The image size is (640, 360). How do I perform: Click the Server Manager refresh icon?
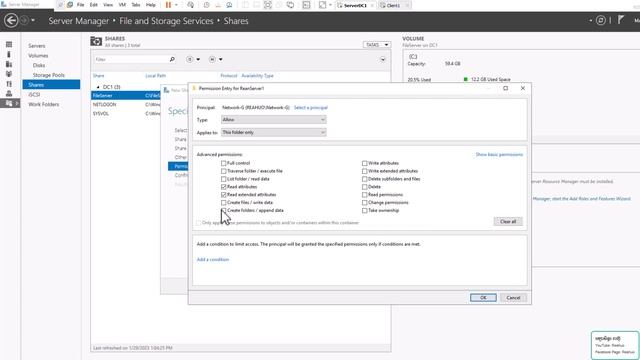(x=600, y=20)
